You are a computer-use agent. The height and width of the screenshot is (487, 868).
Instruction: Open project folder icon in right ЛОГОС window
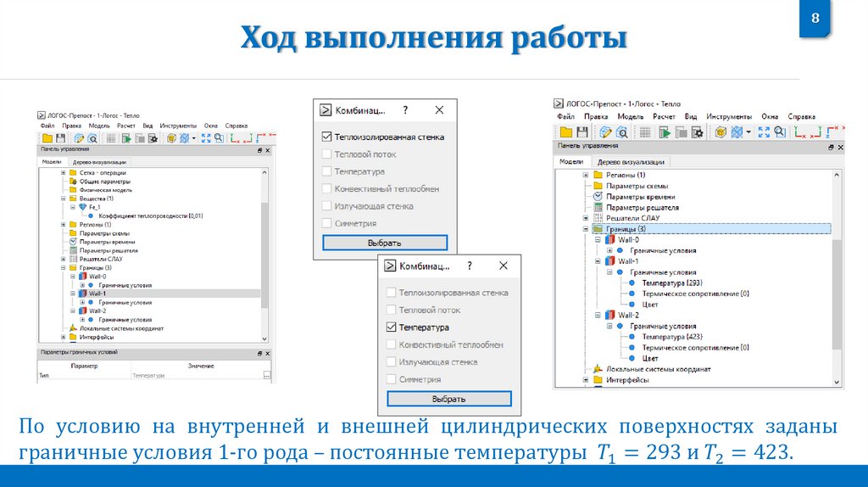[565, 132]
